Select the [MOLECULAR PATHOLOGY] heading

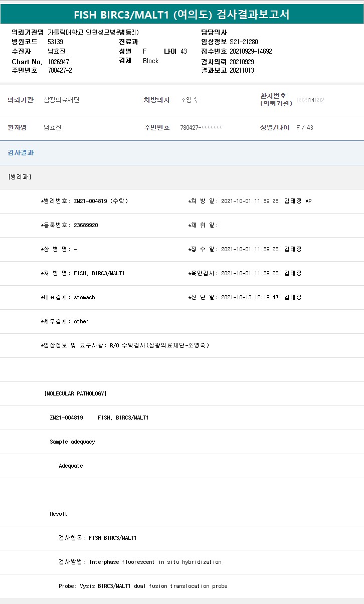pos(75,393)
